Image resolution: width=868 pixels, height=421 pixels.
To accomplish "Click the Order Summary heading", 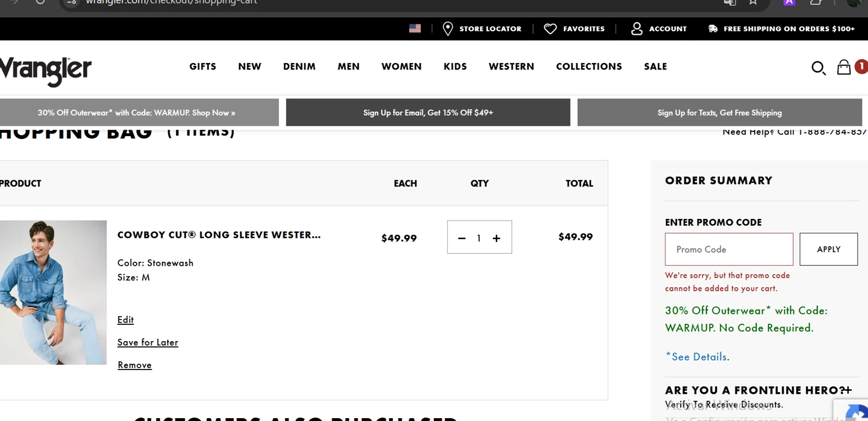I will click(719, 181).
